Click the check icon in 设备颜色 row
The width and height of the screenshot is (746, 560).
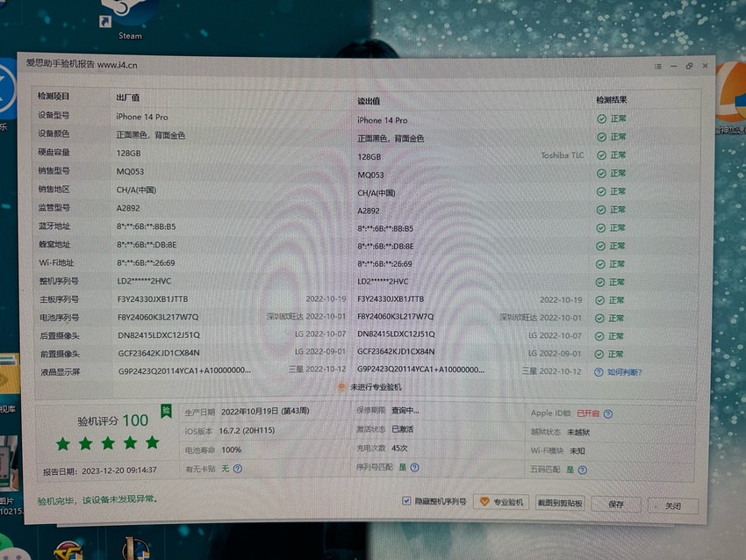click(601, 137)
